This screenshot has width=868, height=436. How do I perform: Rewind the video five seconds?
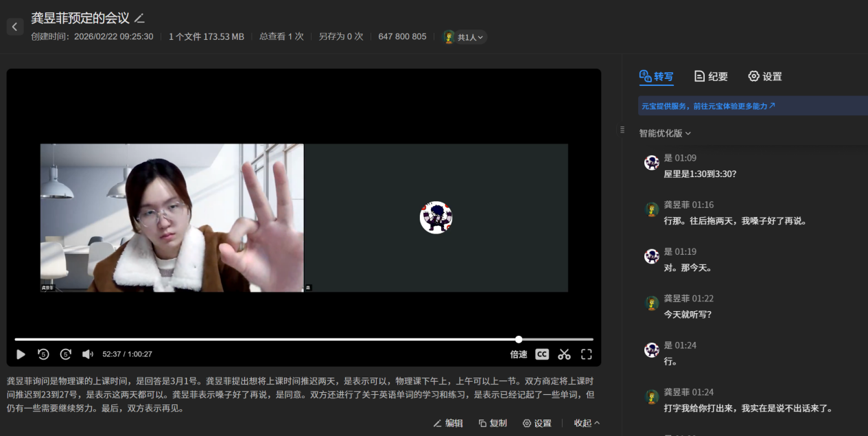[x=43, y=354]
